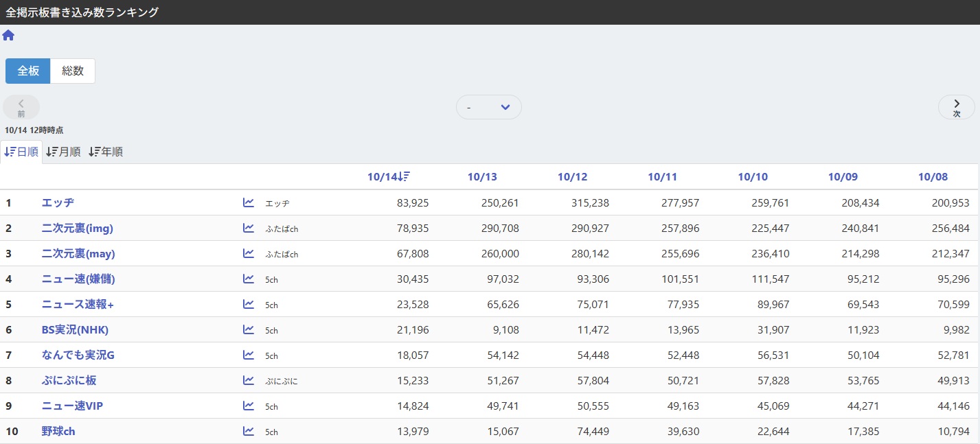Screen dimensions: 980x444
Task: Select the 日順 sort tab
Action: coord(21,152)
